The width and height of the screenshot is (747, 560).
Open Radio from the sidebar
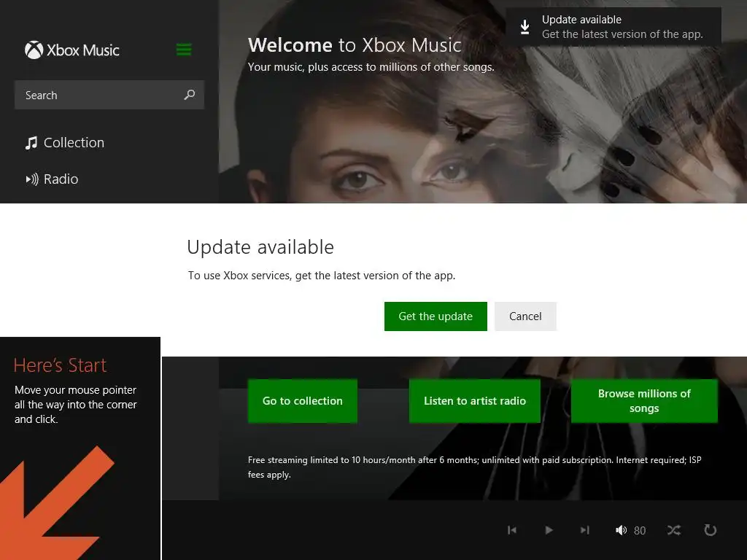(52, 179)
